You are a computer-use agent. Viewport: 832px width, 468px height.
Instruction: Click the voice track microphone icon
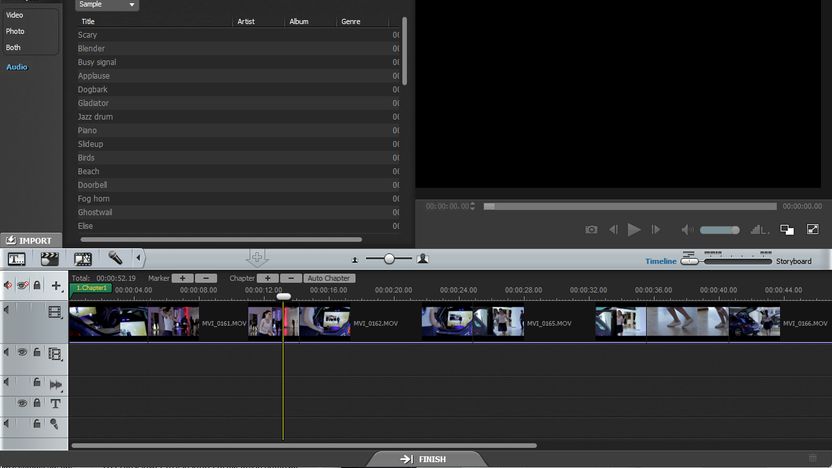point(54,423)
